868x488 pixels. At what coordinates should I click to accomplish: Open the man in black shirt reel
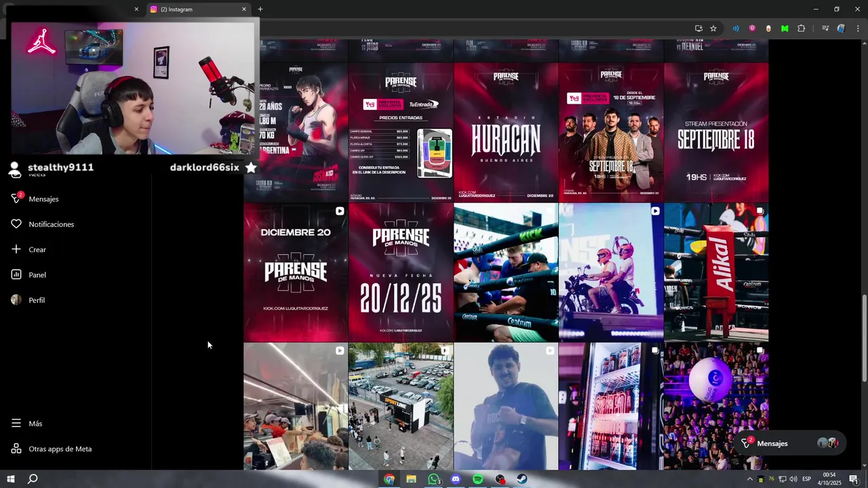click(506, 406)
